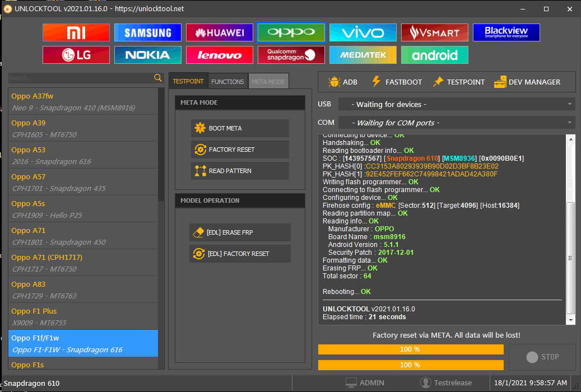Select the MediaTek brand tile
This screenshot has height=392, width=581.
coord(362,55)
